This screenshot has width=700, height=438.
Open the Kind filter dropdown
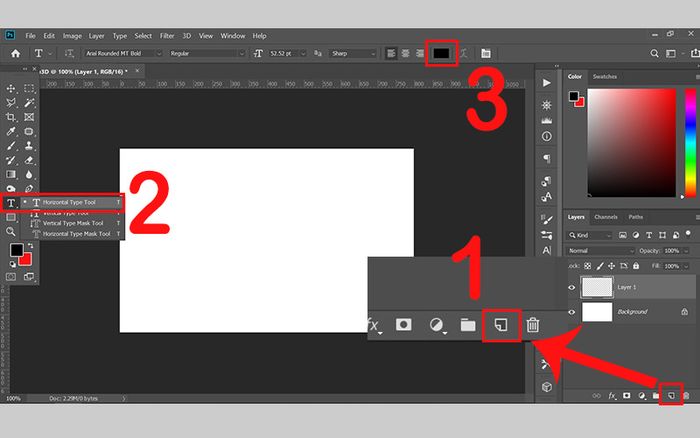point(590,235)
